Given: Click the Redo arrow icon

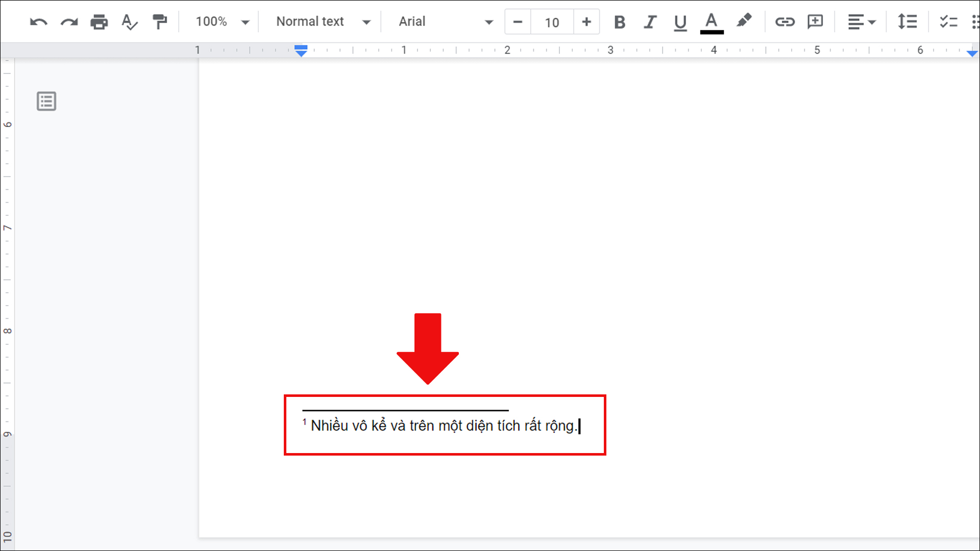Looking at the screenshot, I should click(69, 22).
